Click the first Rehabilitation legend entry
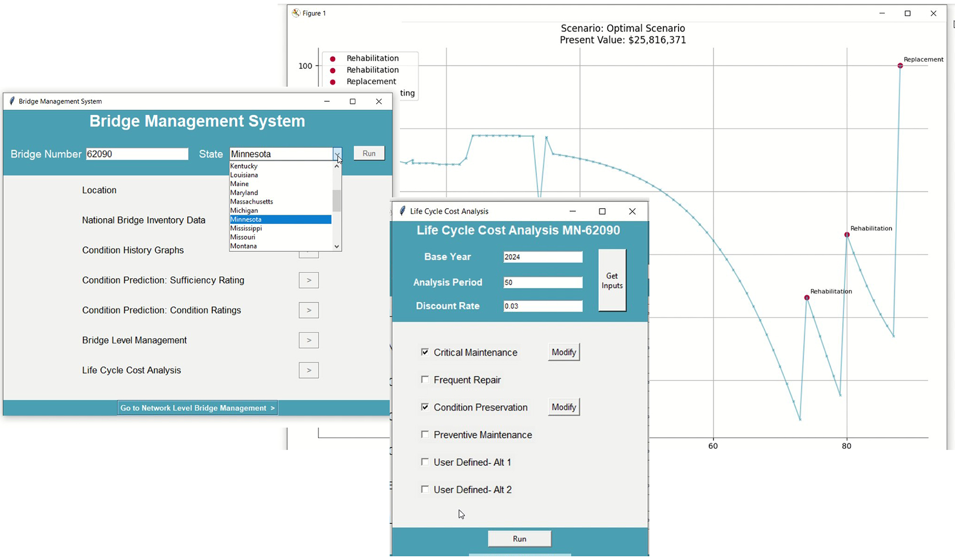This screenshot has height=560, width=955. tap(372, 58)
